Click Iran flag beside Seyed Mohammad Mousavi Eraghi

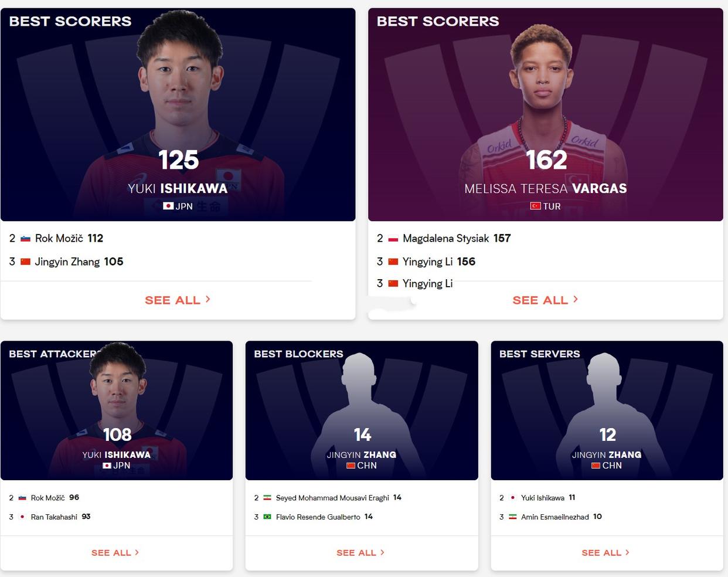click(267, 498)
